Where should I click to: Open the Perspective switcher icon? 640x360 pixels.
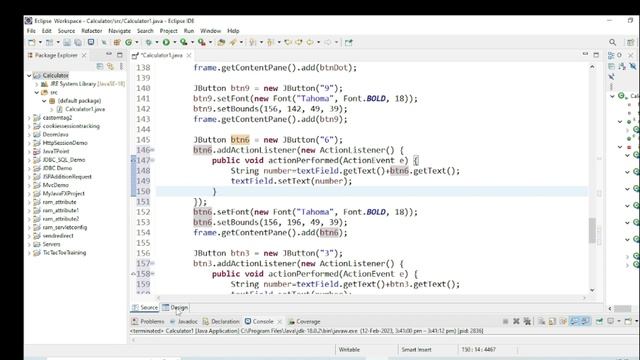[x=631, y=42]
